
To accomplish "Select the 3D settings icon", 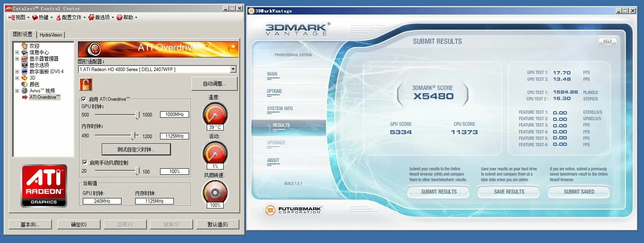I will tap(25, 78).
